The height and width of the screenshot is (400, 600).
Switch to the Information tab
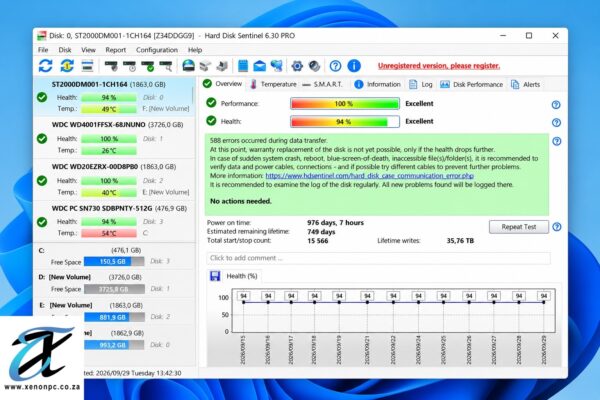coord(377,84)
